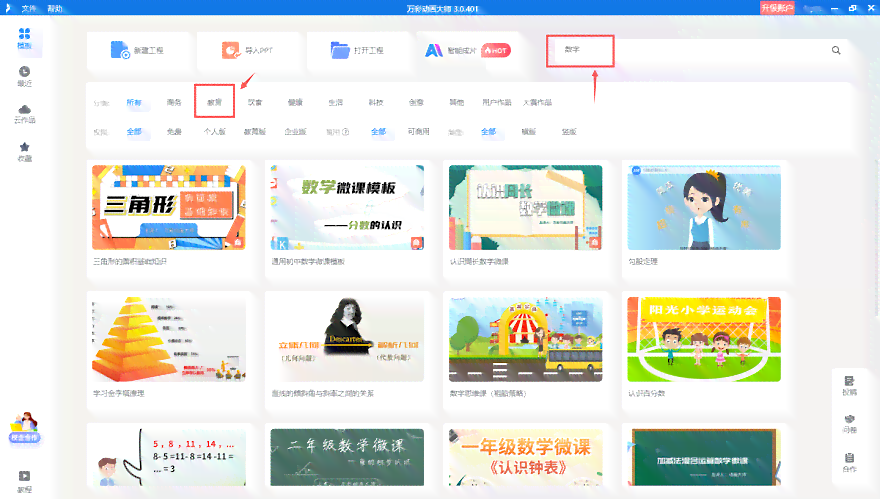Viewport: 880px width, 499px height.
Task: Open the 数学微课模板 fractions template thumbnail
Action: (x=347, y=207)
